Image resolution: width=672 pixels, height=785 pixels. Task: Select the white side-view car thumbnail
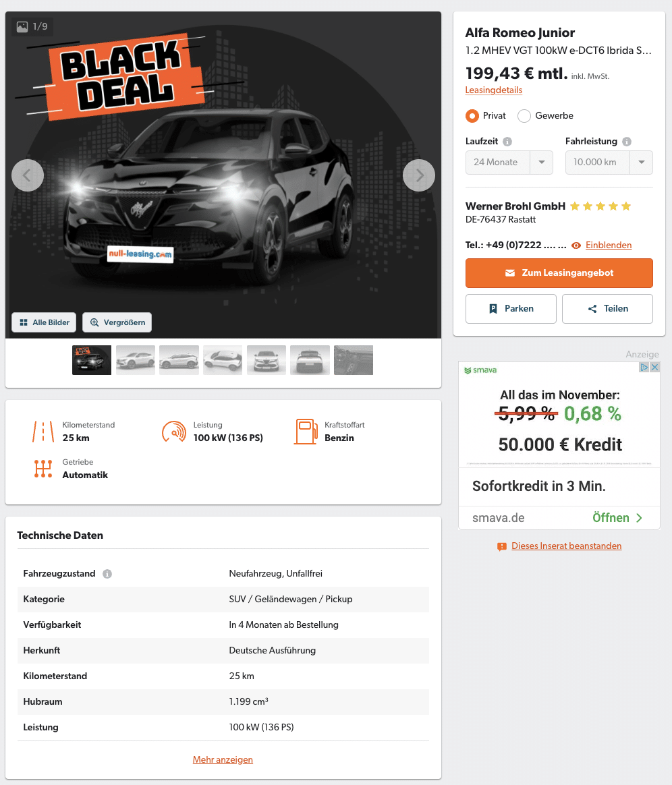click(179, 360)
